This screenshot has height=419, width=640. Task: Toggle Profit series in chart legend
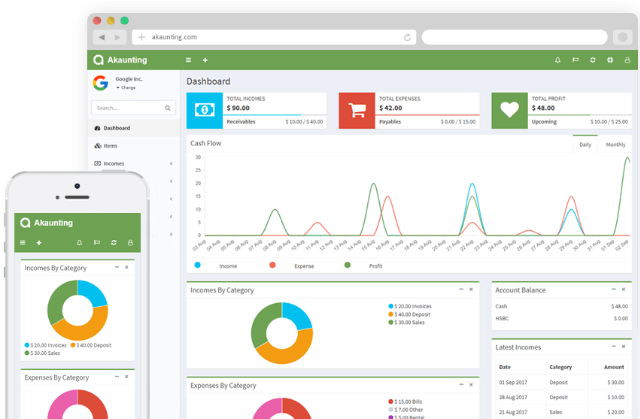tap(363, 266)
